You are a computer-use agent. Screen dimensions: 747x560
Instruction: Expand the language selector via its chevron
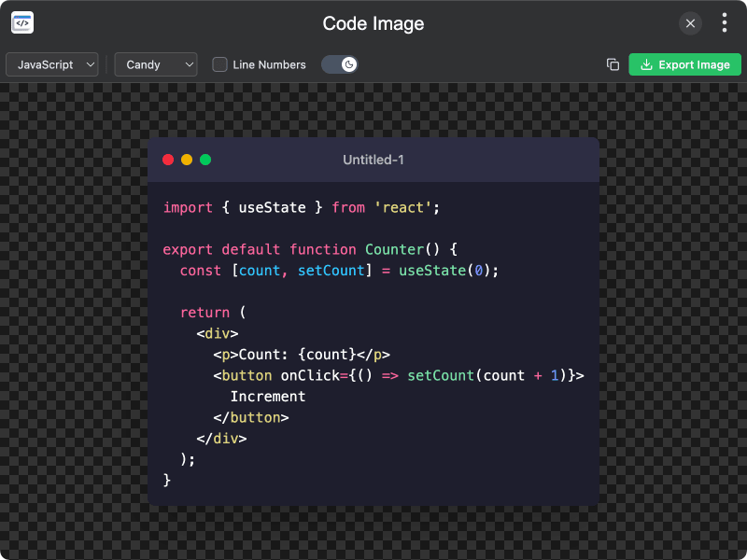click(91, 64)
